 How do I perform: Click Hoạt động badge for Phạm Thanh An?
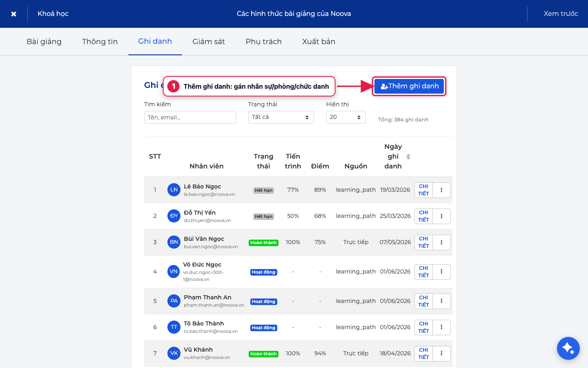(263, 301)
